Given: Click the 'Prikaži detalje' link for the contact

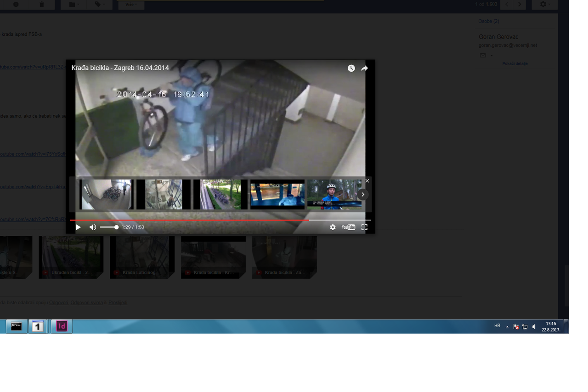Looking at the screenshot, I should [x=514, y=64].
